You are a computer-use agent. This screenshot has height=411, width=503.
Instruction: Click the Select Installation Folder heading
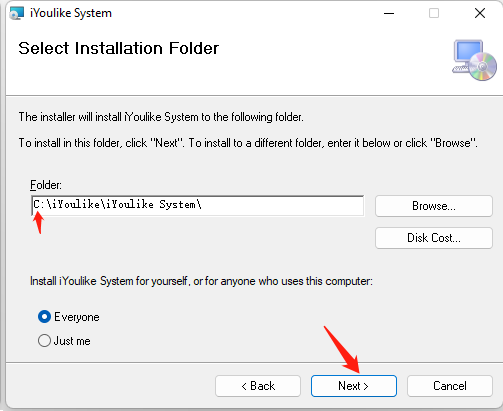pyautogui.click(x=119, y=48)
